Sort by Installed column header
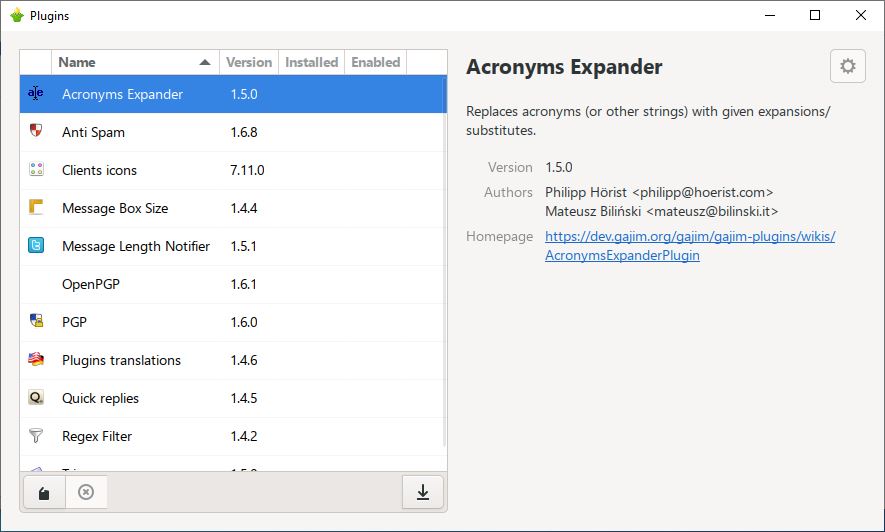 pos(312,62)
